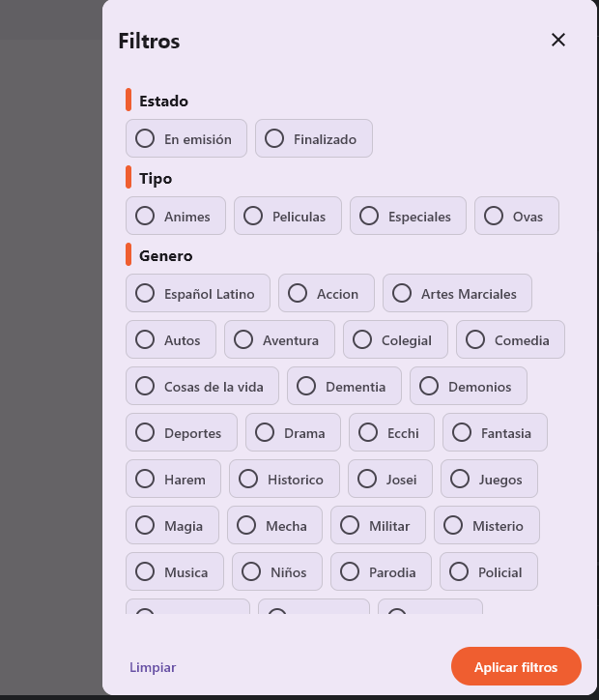
Task: Enable Español Latino genre filter
Action: [198, 294]
